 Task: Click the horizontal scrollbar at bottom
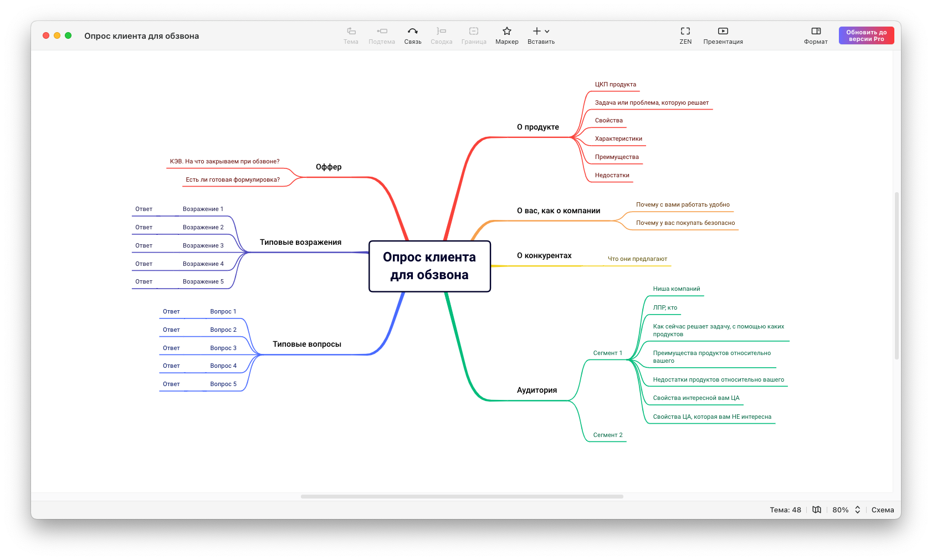[462, 496]
